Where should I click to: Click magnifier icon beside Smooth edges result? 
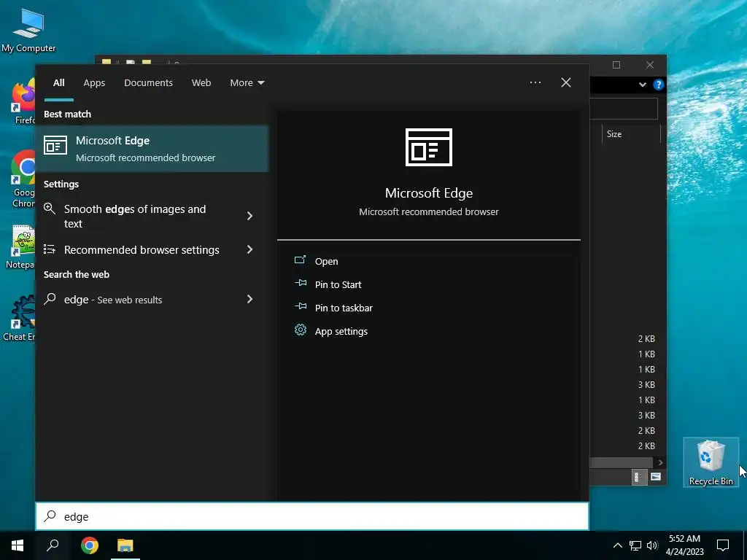(x=50, y=209)
